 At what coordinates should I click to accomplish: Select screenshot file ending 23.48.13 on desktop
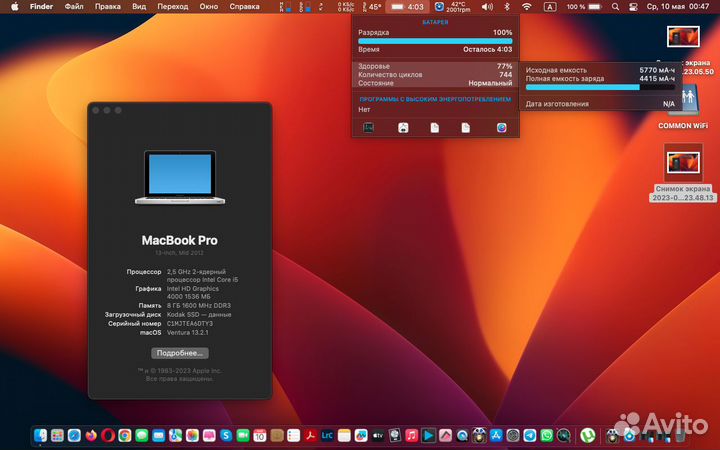(683, 173)
